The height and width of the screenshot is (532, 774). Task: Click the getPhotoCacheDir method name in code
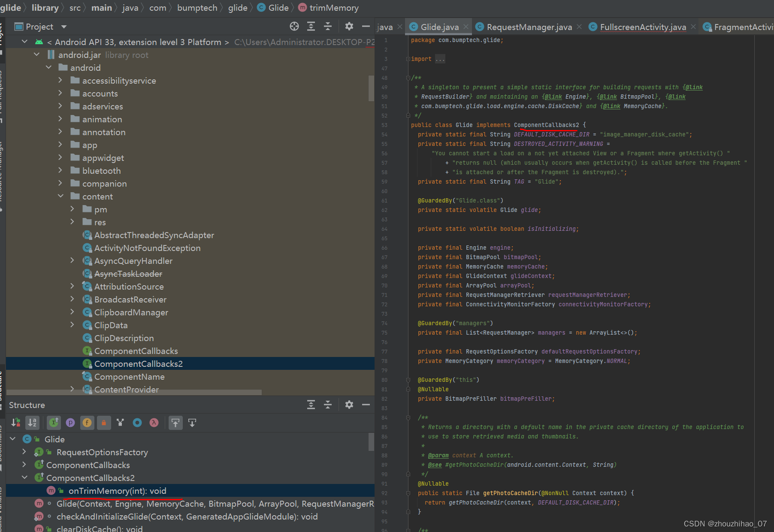pyautogui.click(x=510, y=493)
